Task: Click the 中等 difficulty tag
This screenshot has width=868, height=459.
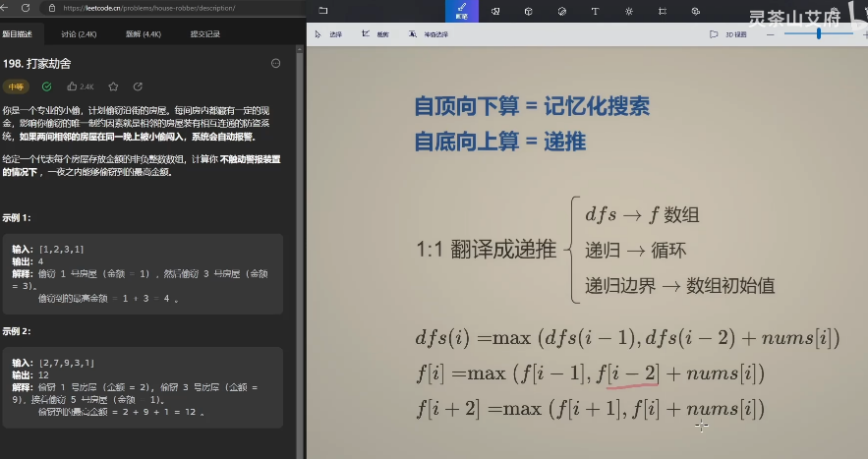Action: pyautogui.click(x=16, y=86)
